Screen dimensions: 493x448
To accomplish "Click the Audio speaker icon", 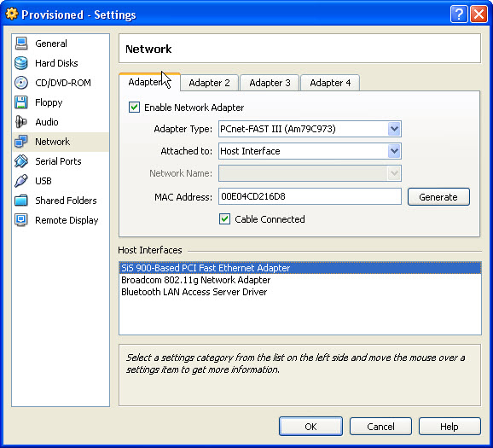I will coord(21,122).
